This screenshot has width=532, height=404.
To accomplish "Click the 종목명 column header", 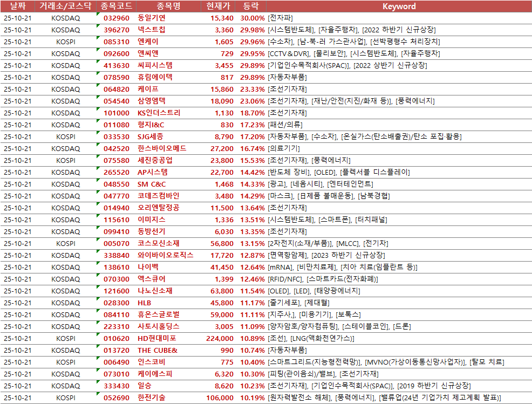I will pos(168,6).
